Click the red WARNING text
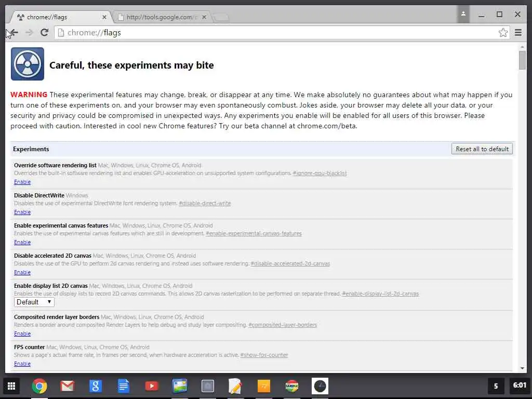This screenshot has height=399, width=532. 29,95
